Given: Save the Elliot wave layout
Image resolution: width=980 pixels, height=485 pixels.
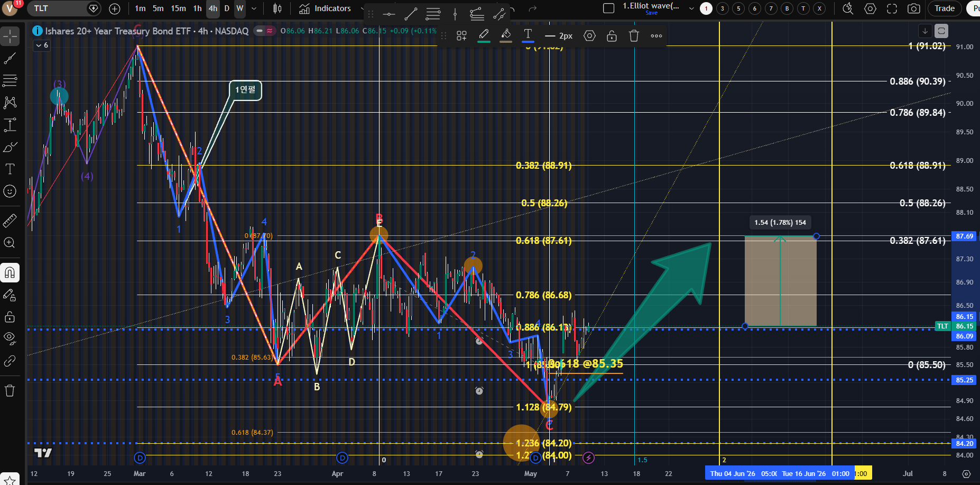Looking at the screenshot, I should 652,13.
